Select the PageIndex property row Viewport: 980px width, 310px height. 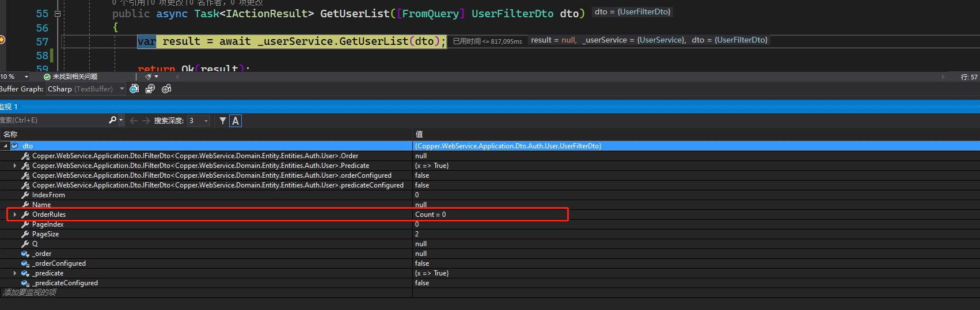[x=490, y=224]
